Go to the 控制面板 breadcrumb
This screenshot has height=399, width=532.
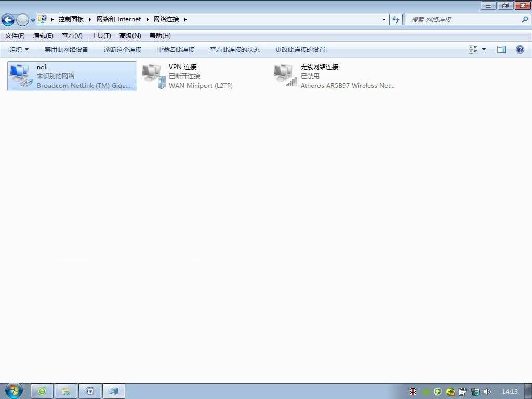pyautogui.click(x=71, y=19)
